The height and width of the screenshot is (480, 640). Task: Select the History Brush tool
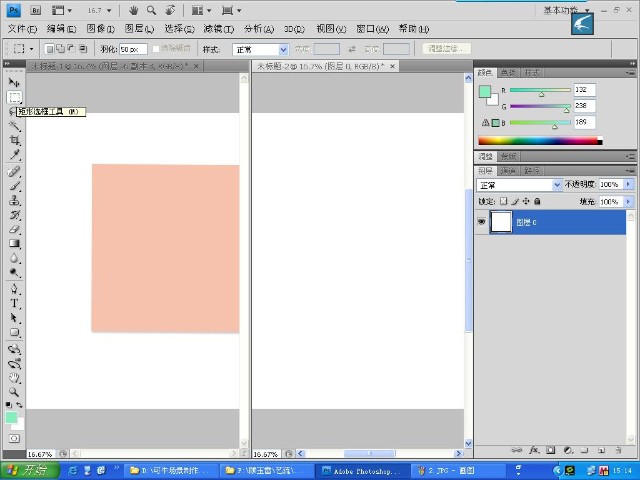pos(14,215)
